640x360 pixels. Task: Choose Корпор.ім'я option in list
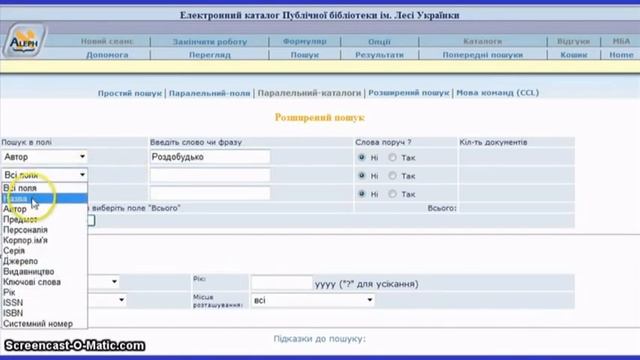point(44,240)
